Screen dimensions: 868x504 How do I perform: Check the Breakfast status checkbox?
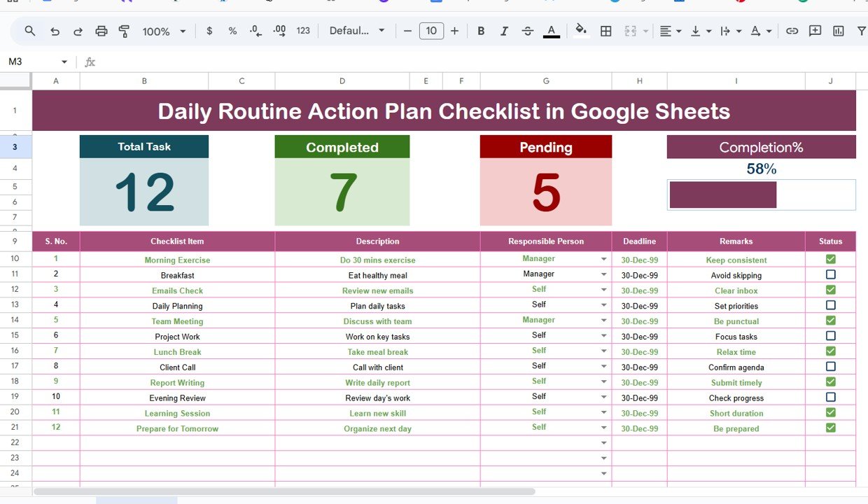click(830, 275)
